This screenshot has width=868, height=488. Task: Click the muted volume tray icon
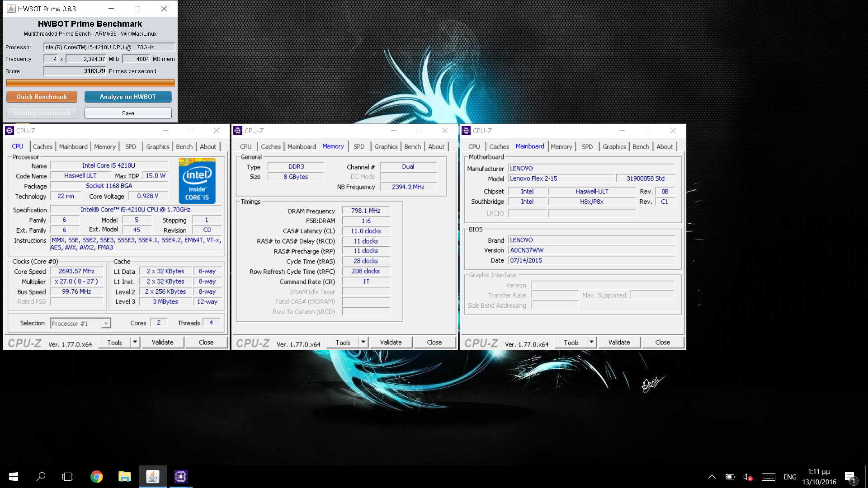748,477
